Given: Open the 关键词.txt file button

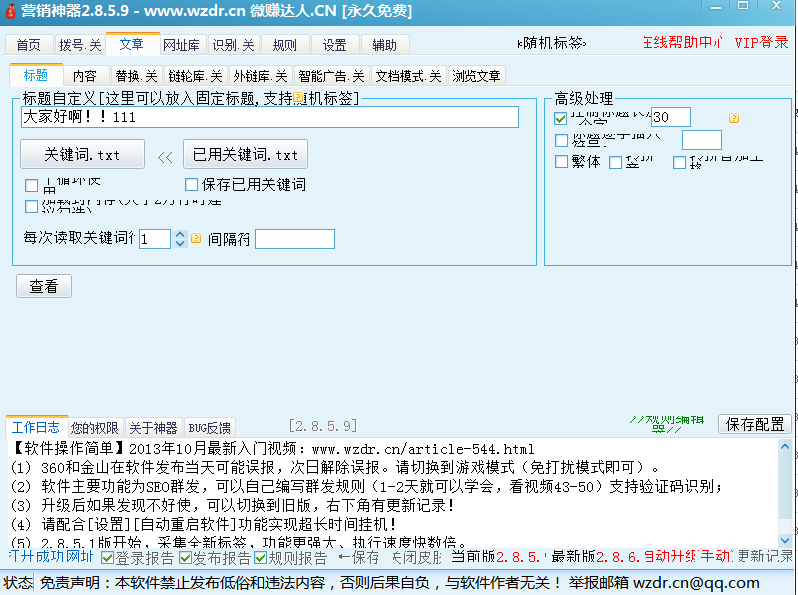Looking at the screenshot, I should (x=82, y=154).
